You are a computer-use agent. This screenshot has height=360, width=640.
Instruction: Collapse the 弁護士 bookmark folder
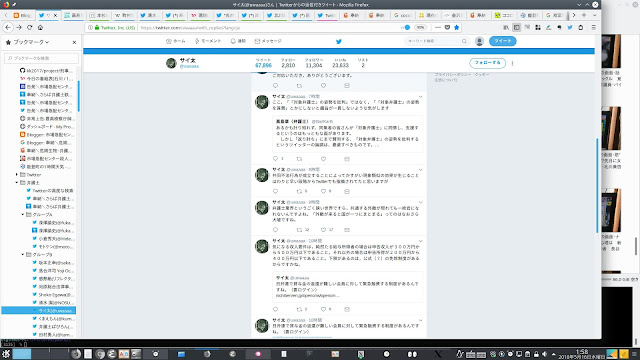17,182
